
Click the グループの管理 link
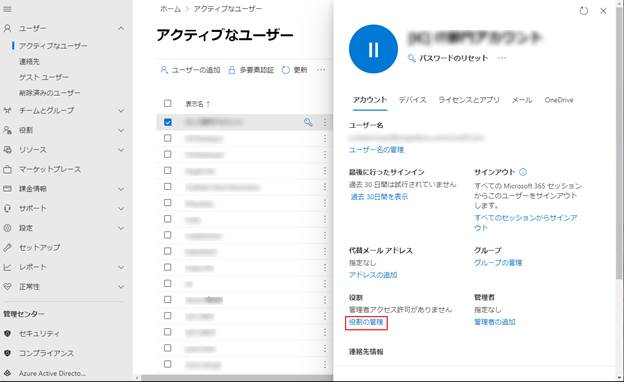coord(498,263)
